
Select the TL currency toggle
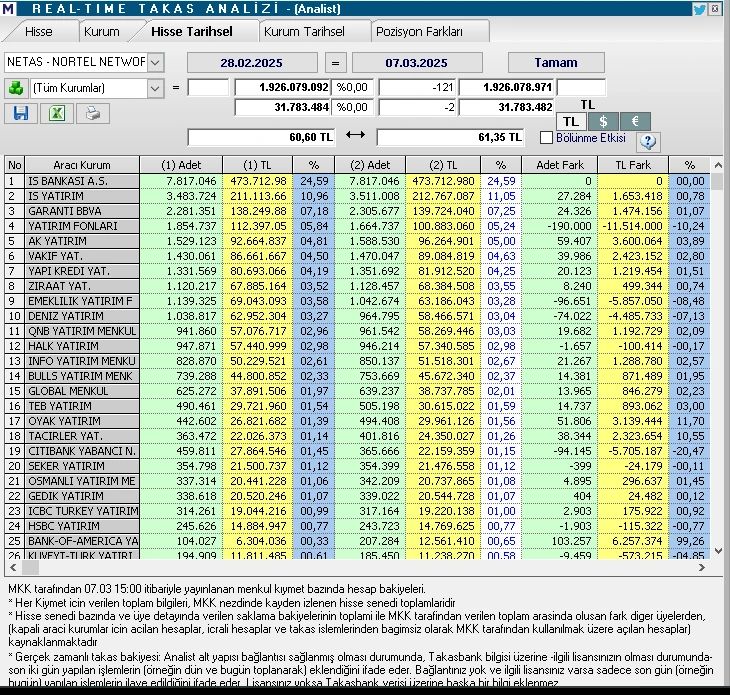tap(570, 121)
